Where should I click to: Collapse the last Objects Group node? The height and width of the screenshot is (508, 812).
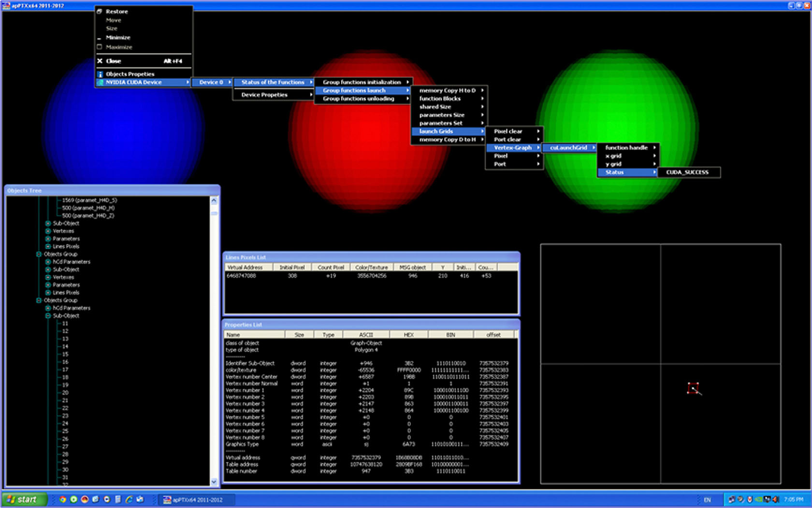[39, 300]
